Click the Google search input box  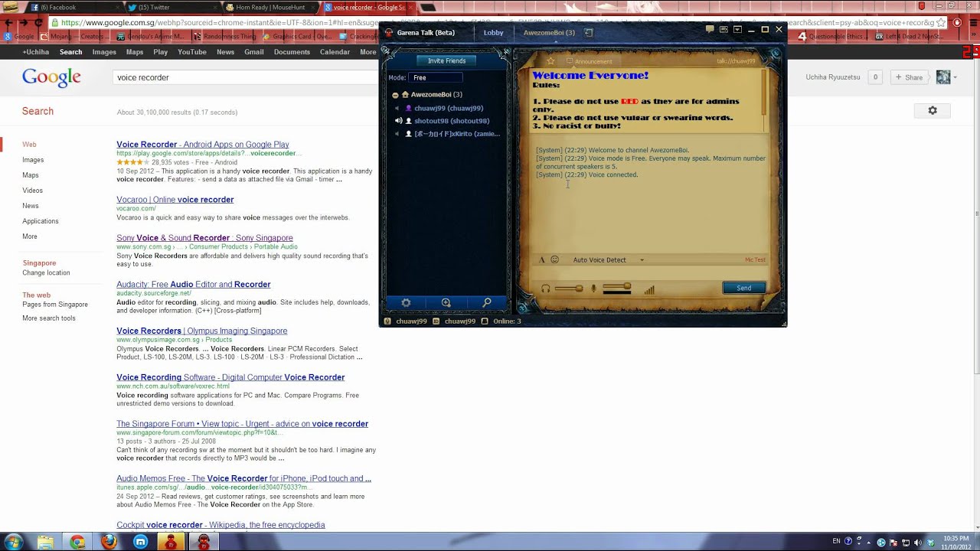click(245, 77)
